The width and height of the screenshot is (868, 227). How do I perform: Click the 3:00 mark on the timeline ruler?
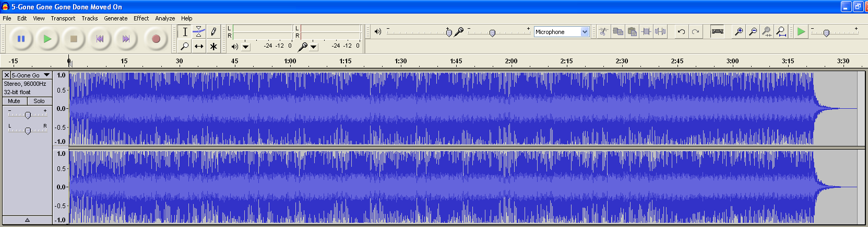tap(733, 61)
